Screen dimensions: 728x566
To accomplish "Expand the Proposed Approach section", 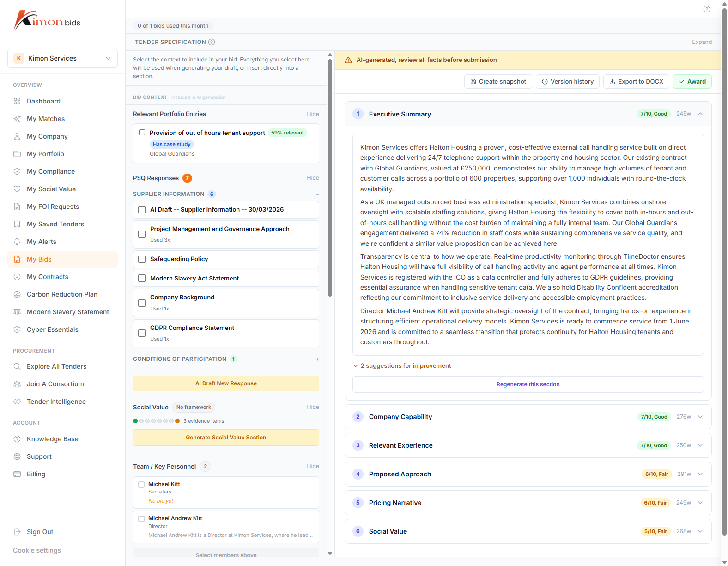I will (700, 474).
